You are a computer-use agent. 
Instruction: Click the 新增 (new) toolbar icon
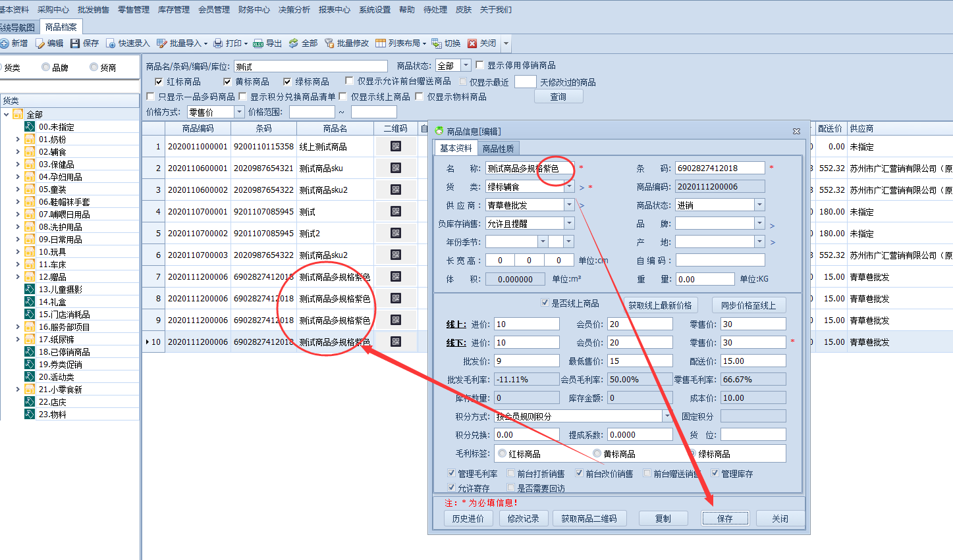tap(5, 43)
